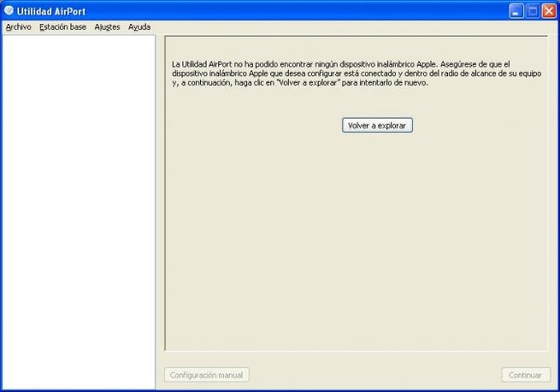The height and width of the screenshot is (392, 560).
Task: Click the empty device list panel
Action: click(79, 212)
